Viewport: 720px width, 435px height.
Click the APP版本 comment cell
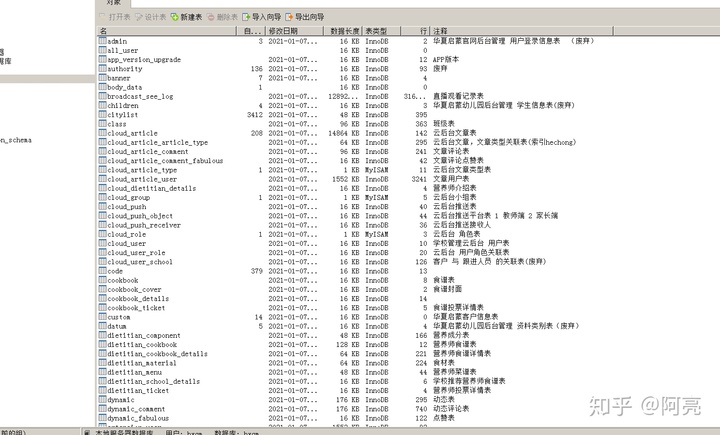[445, 59]
